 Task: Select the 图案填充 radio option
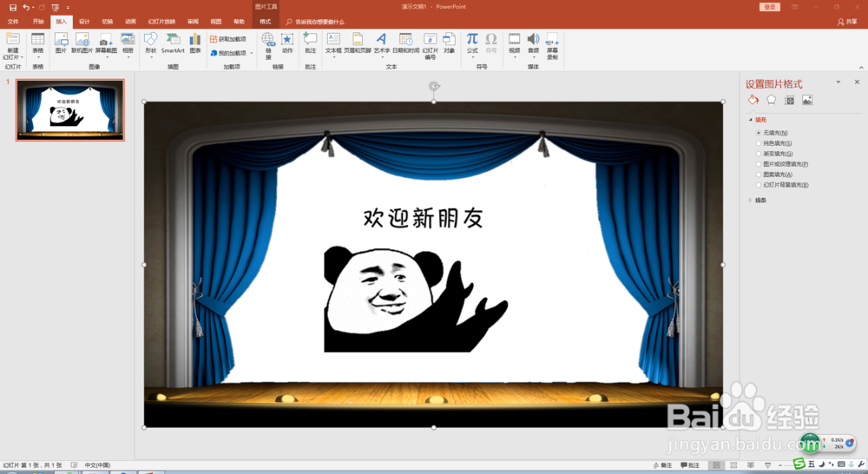759,174
